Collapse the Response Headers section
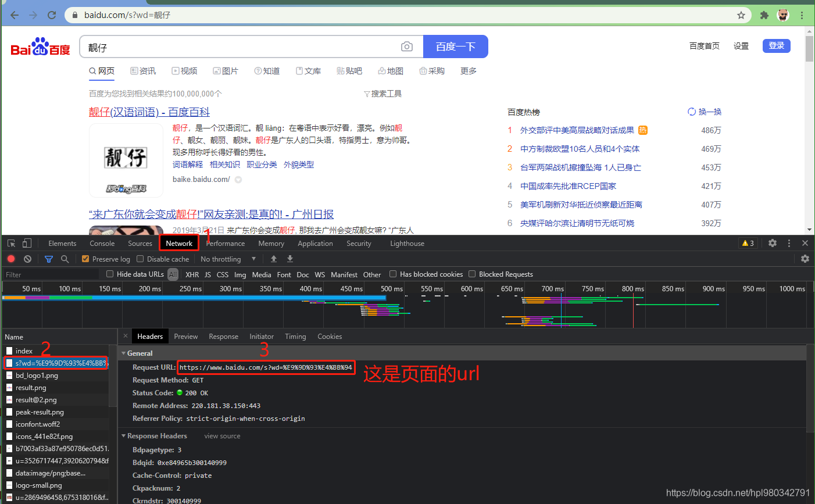 123,435
